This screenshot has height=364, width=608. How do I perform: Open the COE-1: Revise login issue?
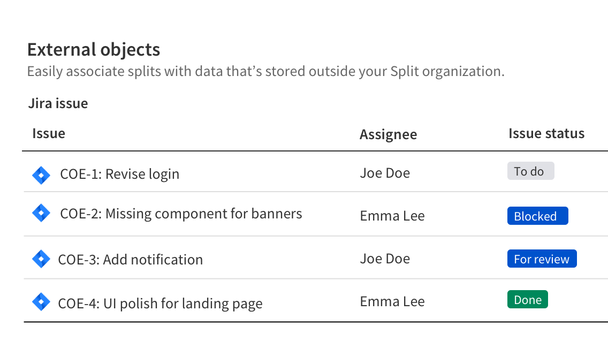119,173
